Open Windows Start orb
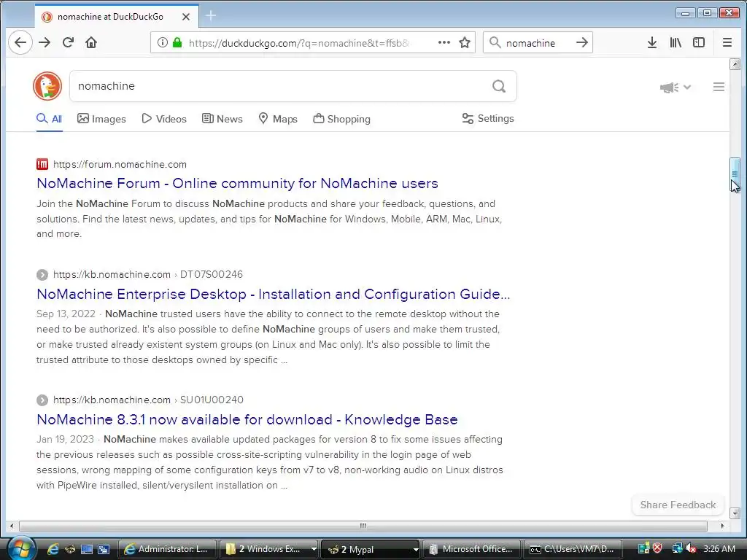The width and height of the screenshot is (747, 560). [x=21, y=549]
